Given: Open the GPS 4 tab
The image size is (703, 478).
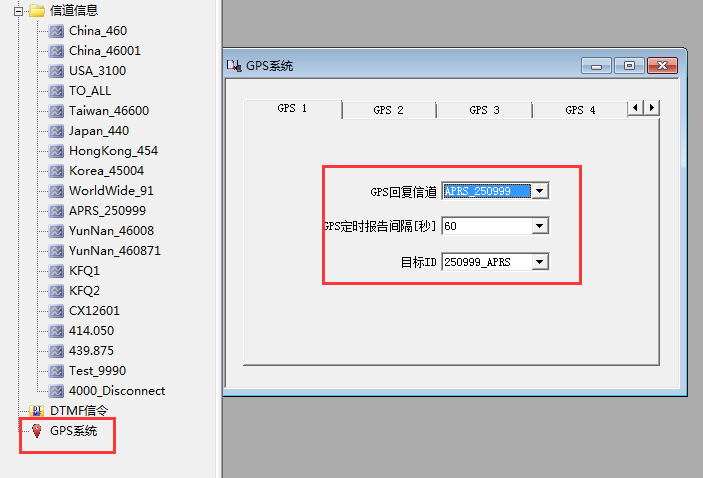Looking at the screenshot, I should [579, 110].
